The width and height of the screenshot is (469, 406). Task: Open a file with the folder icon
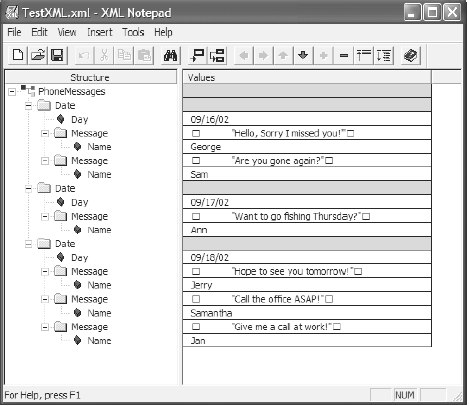(38, 55)
